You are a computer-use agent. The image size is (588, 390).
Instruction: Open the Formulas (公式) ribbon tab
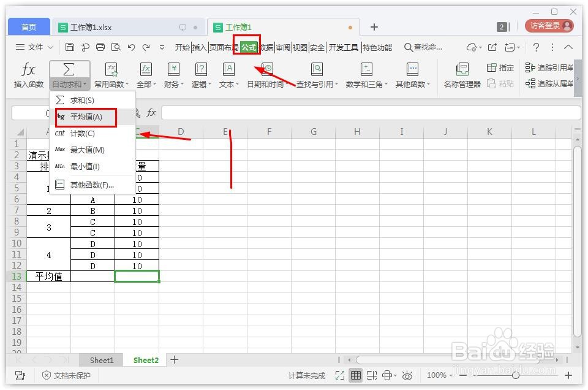[x=248, y=47]
